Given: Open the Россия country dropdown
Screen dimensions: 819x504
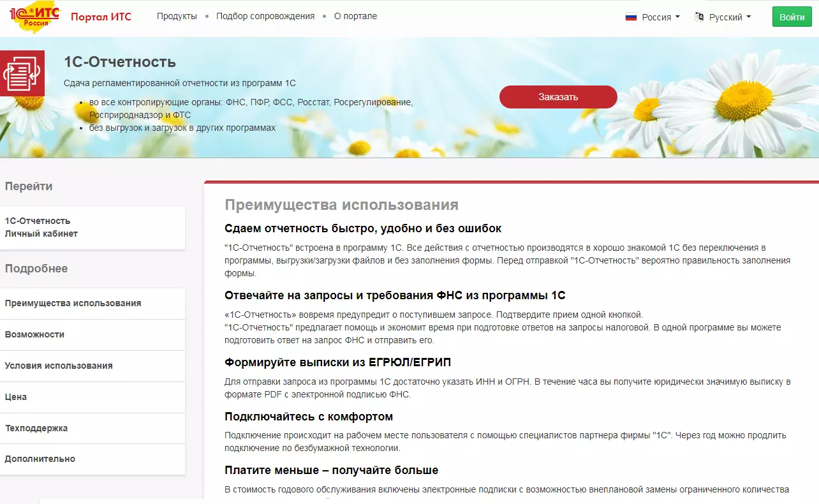Looking at the screenshot, I should click(661, 17).
